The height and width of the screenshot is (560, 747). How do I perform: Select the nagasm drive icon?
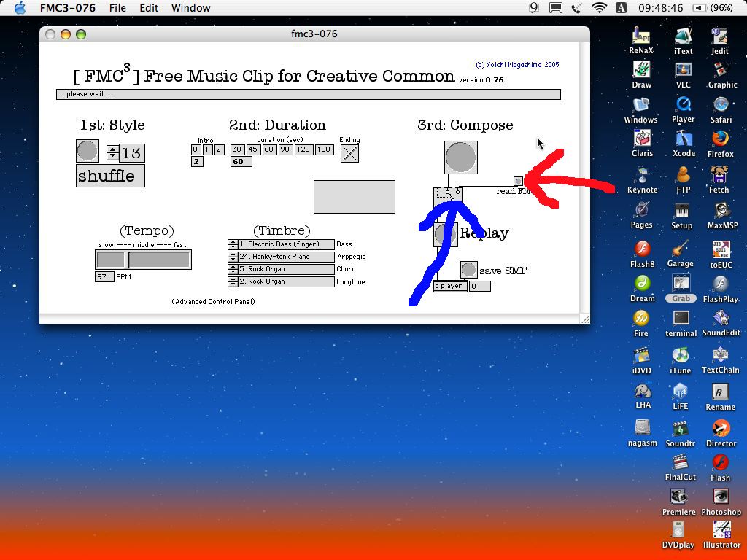pyautogui.click(x=642, y=433)
